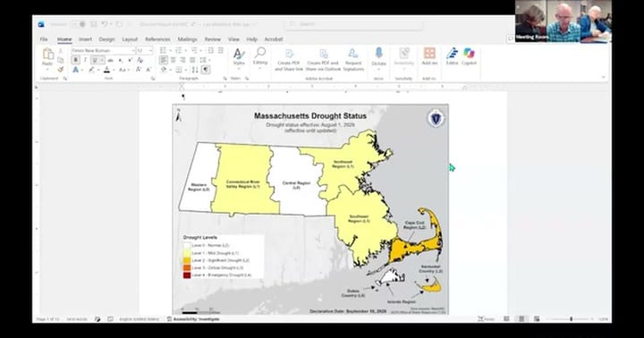Click the Grow Font icon
This screenshot has height=338, width=644.
coord(139,70)
